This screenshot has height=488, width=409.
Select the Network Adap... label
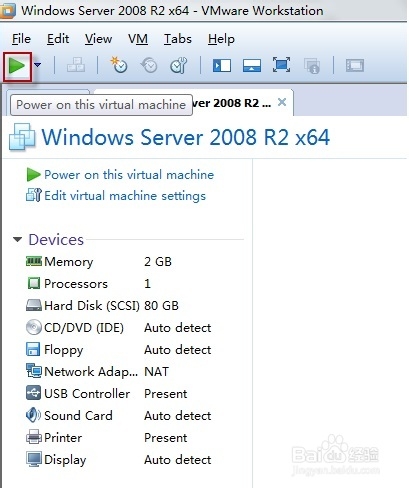91,372
